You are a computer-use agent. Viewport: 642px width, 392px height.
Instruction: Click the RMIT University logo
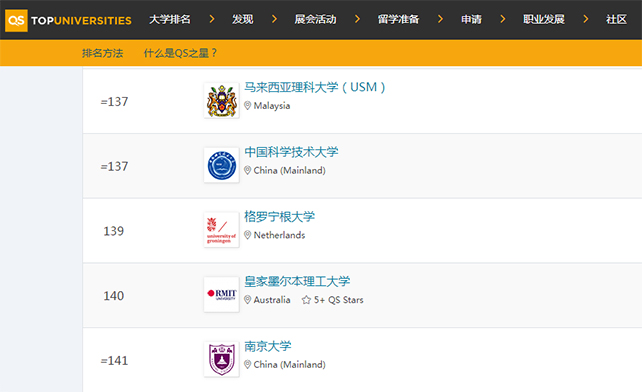click(222, 295)
